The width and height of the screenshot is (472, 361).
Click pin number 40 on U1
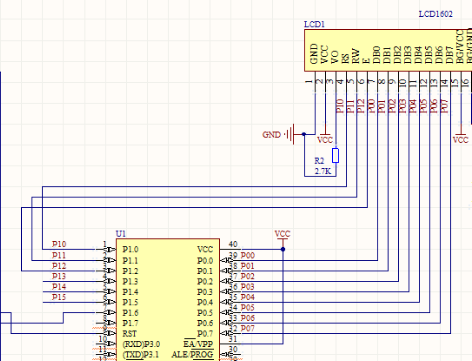[233, 244]
